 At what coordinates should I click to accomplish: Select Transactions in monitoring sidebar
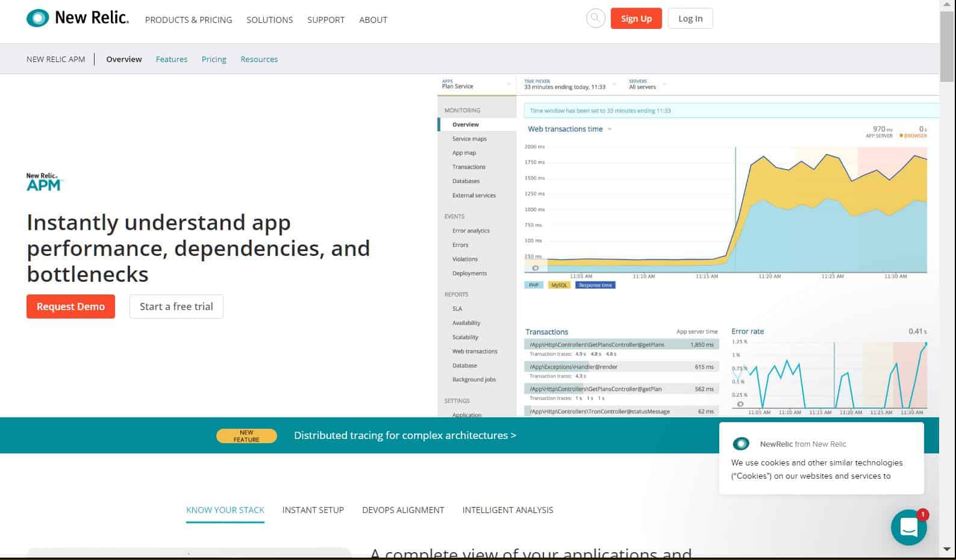point(469,167)
